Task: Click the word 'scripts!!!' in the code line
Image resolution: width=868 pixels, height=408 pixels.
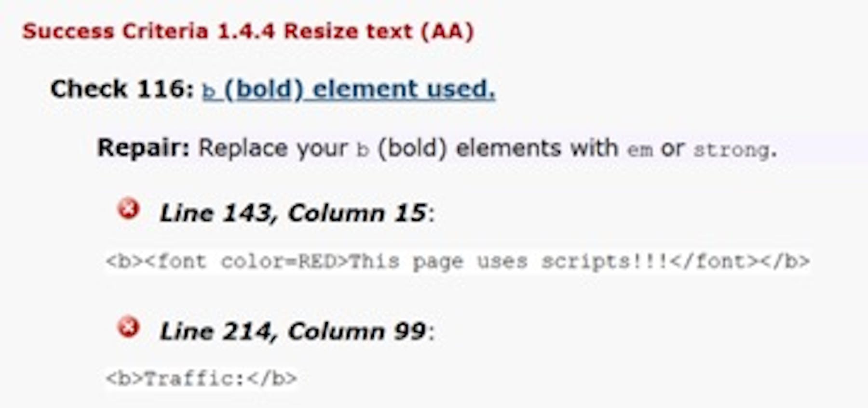Action: point(605,262)
